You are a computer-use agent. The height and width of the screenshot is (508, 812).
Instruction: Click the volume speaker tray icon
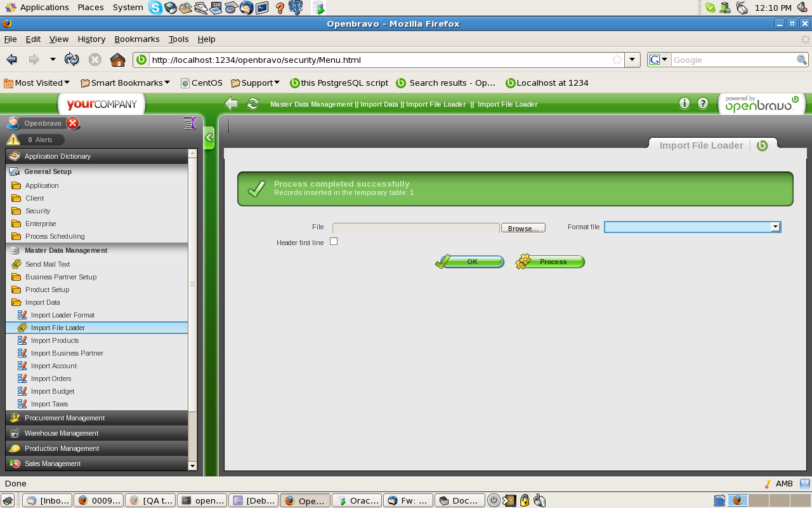(802, 8)
